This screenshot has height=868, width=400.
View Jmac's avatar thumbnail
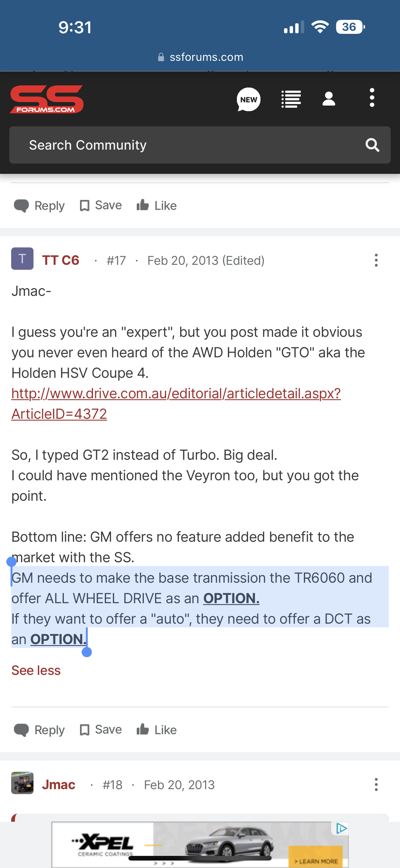coord(22,783)
